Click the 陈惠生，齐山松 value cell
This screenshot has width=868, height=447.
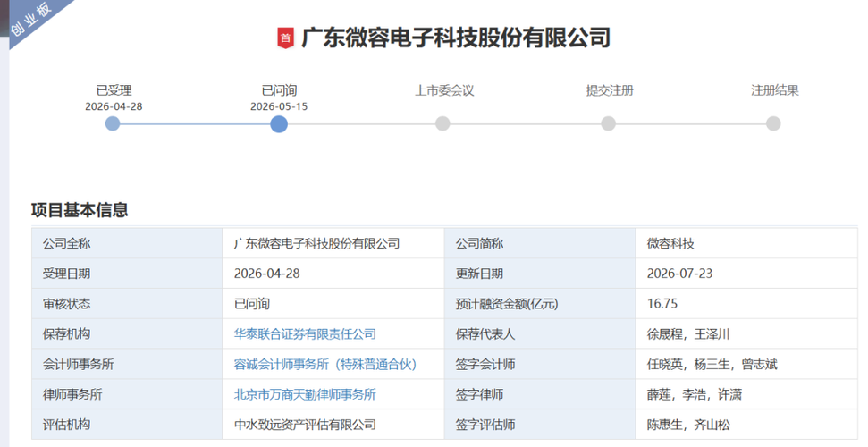click(x=746, y=425)
